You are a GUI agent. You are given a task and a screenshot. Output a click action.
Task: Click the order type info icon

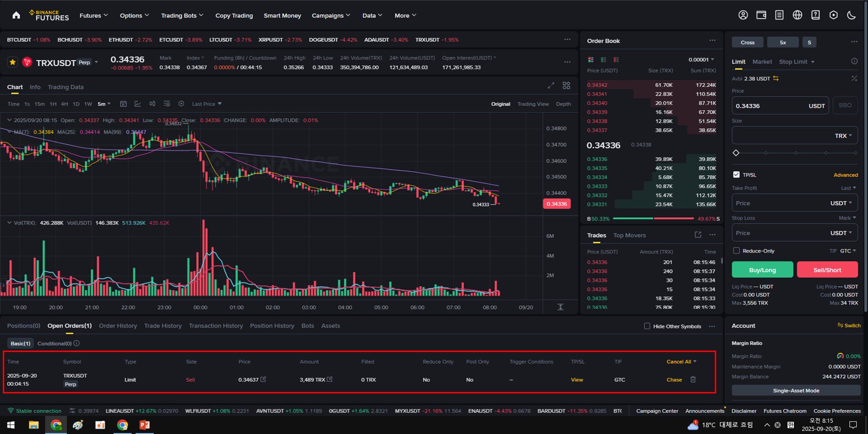[854, 61]
